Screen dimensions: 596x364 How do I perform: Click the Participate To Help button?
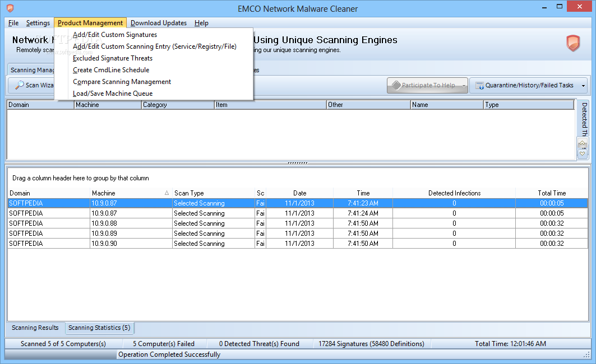[x=424, y=85]
